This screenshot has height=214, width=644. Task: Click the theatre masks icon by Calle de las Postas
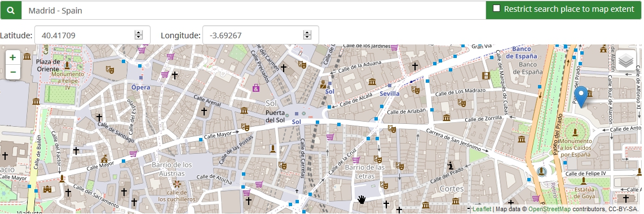click(x=245, y=127)
